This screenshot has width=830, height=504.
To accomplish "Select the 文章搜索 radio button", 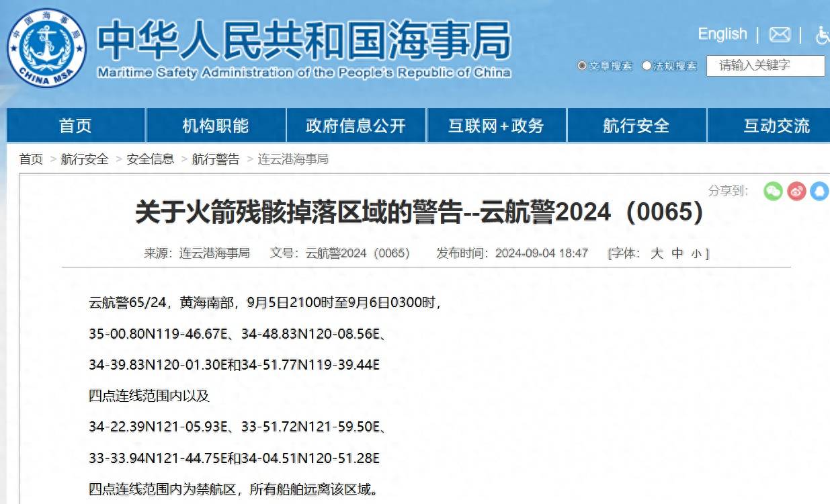I will coord(582,66).
